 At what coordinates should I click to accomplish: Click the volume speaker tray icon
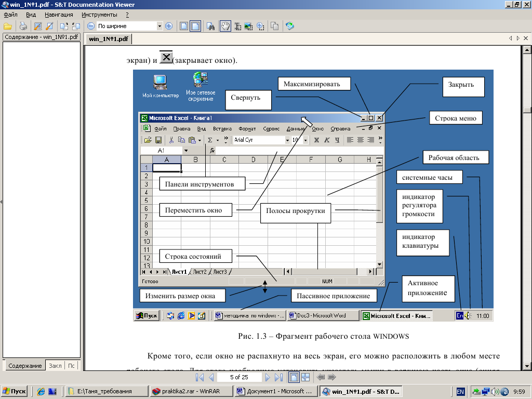pos(495,392)
